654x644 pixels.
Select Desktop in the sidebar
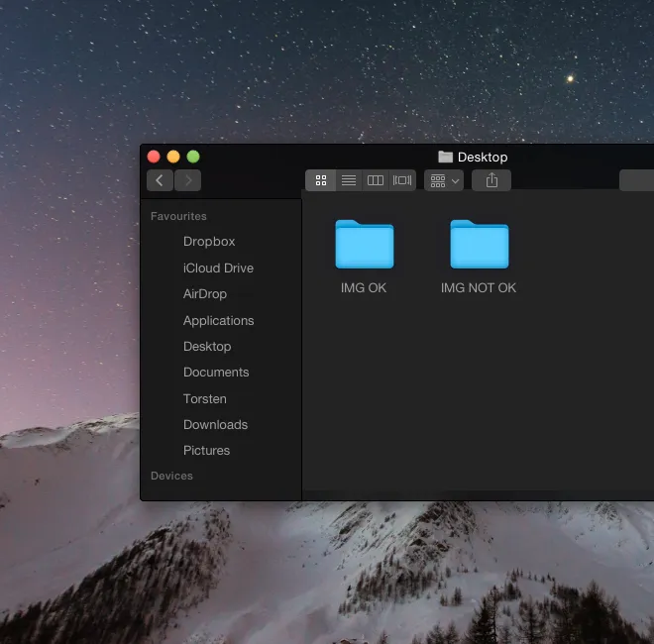point(207,347)
